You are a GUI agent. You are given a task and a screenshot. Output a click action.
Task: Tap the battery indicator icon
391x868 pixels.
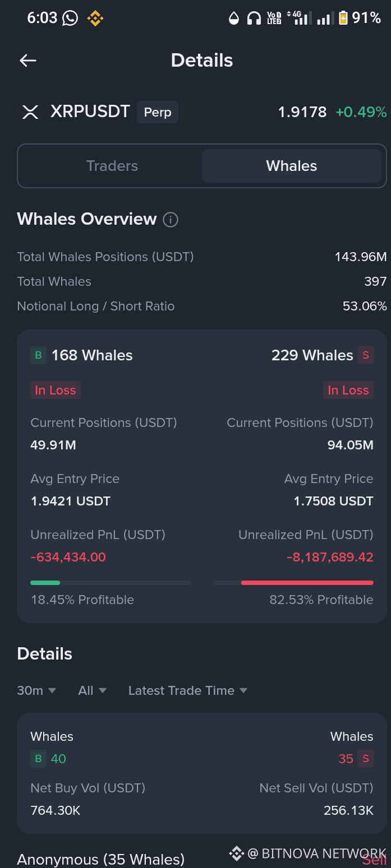coord(343,18)
